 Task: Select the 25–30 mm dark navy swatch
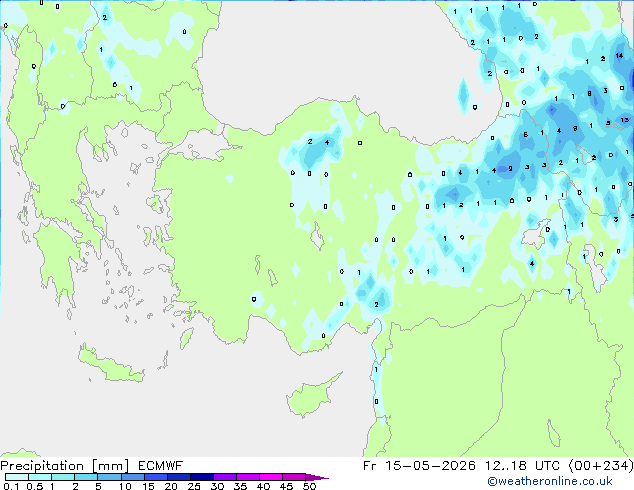pos(202,477)
